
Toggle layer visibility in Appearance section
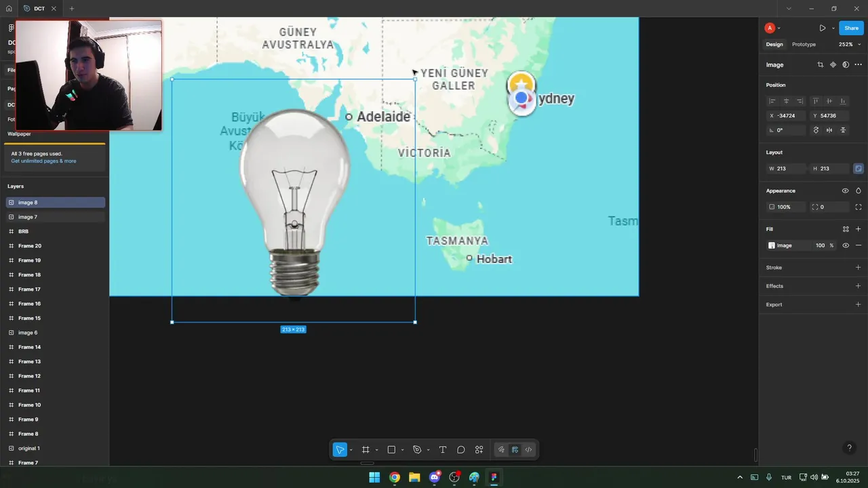(x=846, y=191)
